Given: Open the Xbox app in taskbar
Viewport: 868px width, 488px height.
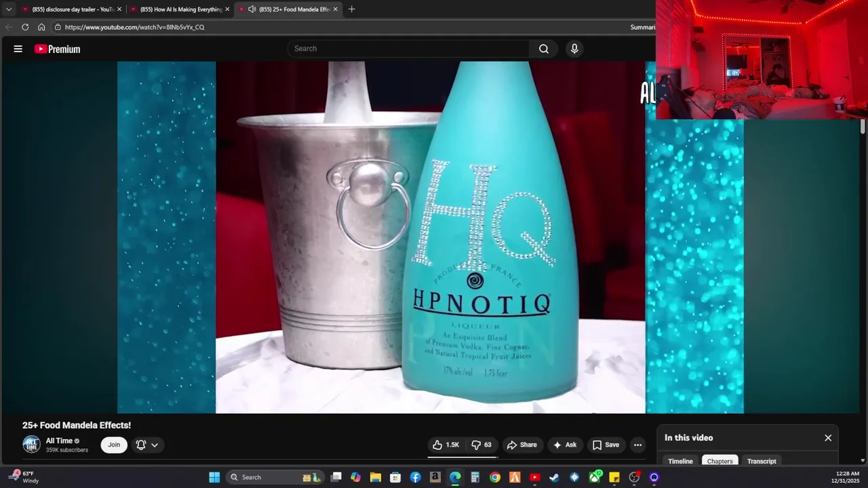Looking at the screenshot, I should [x=595, y=477].
